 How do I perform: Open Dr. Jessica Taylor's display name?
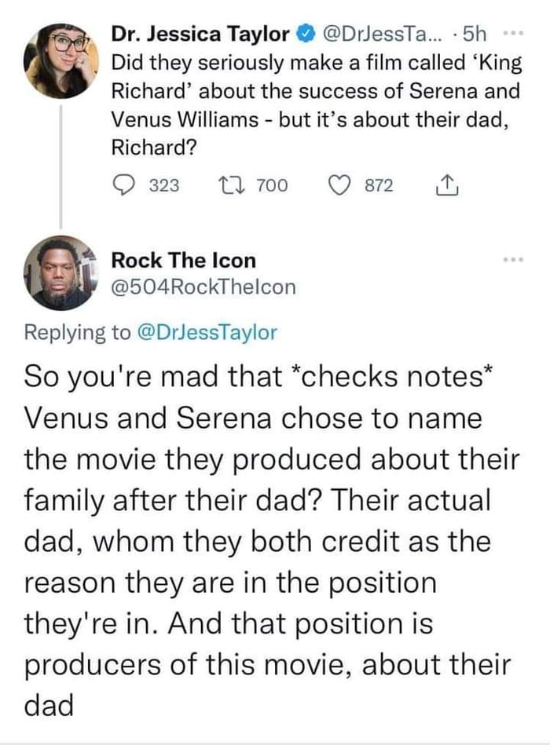200,34
